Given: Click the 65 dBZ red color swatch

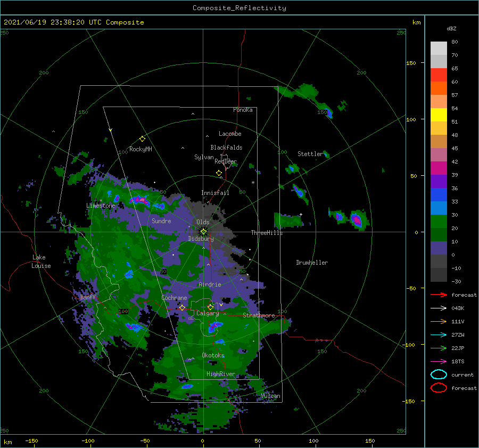Looking at the screenshot, I should coord(439,75).
